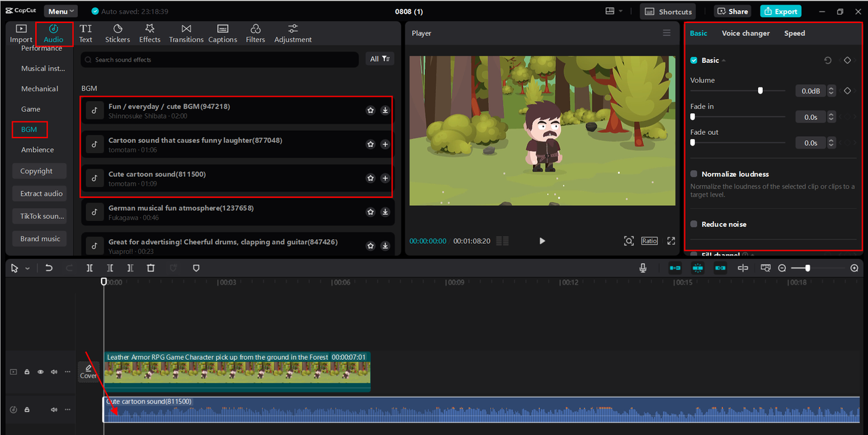
Task: Open the TikTok sounds section
Action: [x=39, y=216]
